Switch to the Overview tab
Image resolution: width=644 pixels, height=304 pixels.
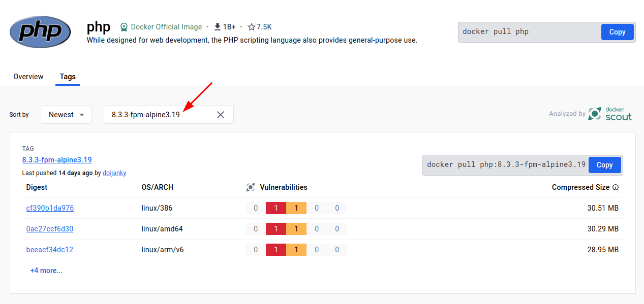tap(28, 77)
